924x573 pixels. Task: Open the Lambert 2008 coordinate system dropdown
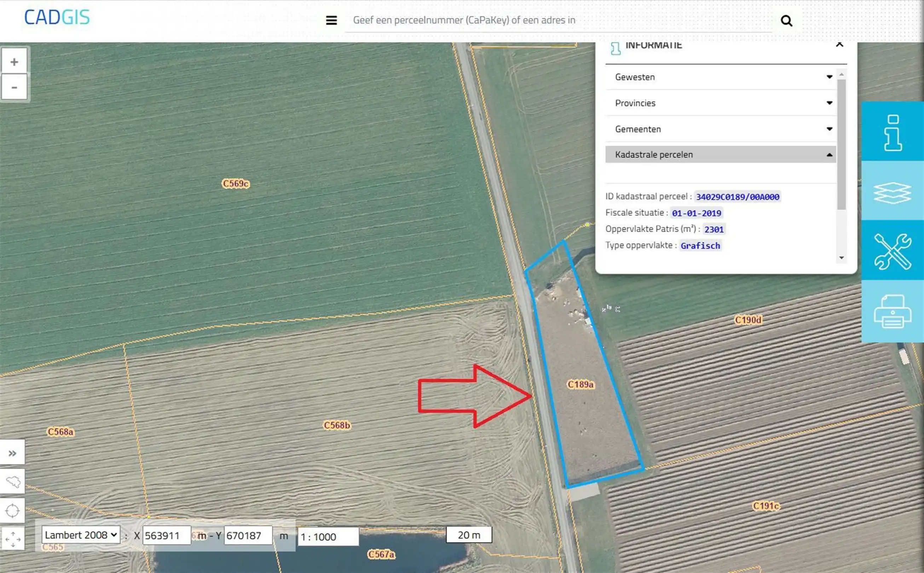pos(81,535)
